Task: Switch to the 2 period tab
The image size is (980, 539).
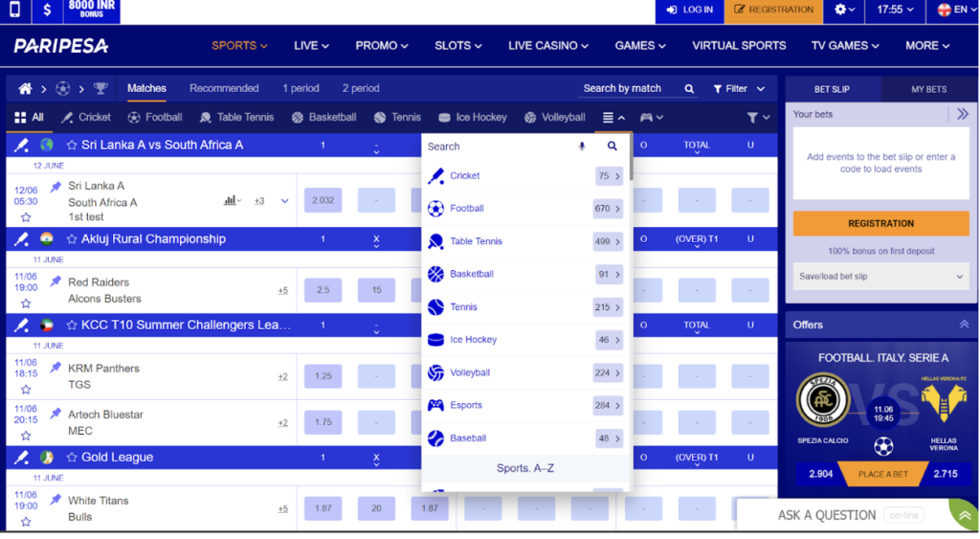Action: [361, 88]
